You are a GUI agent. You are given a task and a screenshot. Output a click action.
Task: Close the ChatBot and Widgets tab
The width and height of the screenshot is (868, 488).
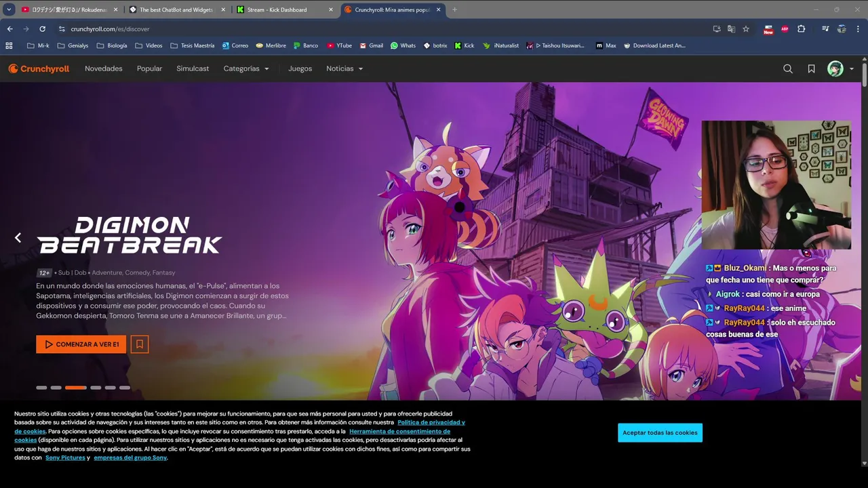coord(223,9)
